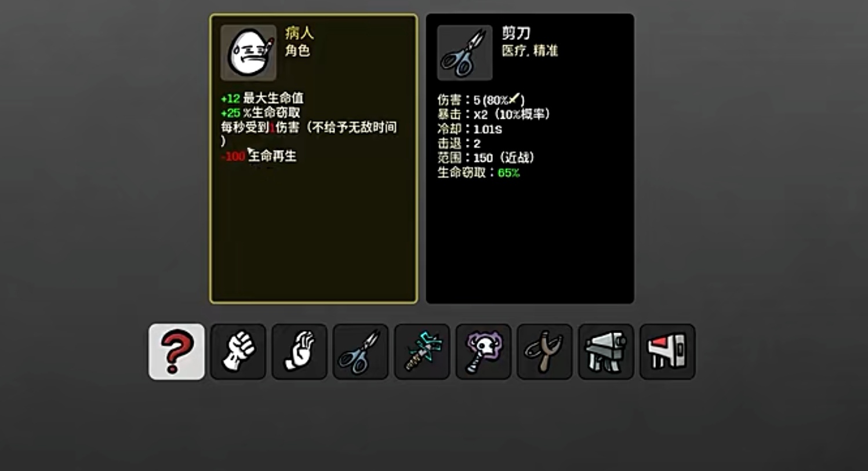Viewport: 868px width, 471px height.
Task: Click the green 65% life steal value
Action: pos(509,173)
